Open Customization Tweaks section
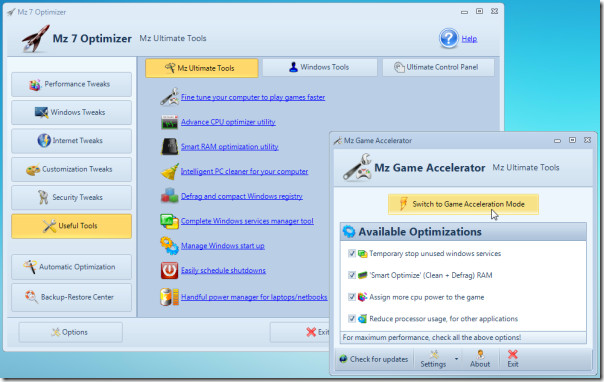604x382 pixels. click(71, 169)
